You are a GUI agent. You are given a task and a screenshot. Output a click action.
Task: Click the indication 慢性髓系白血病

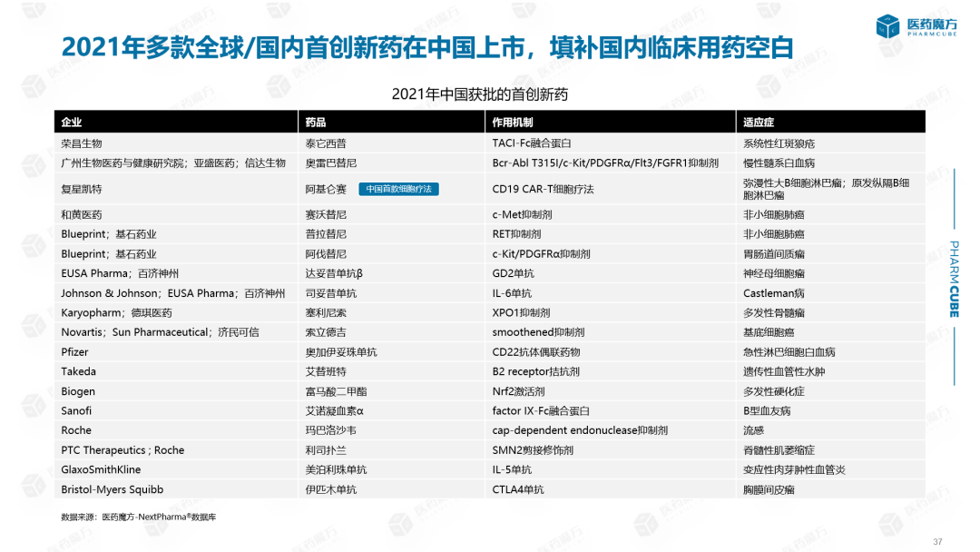click(779, 163)
